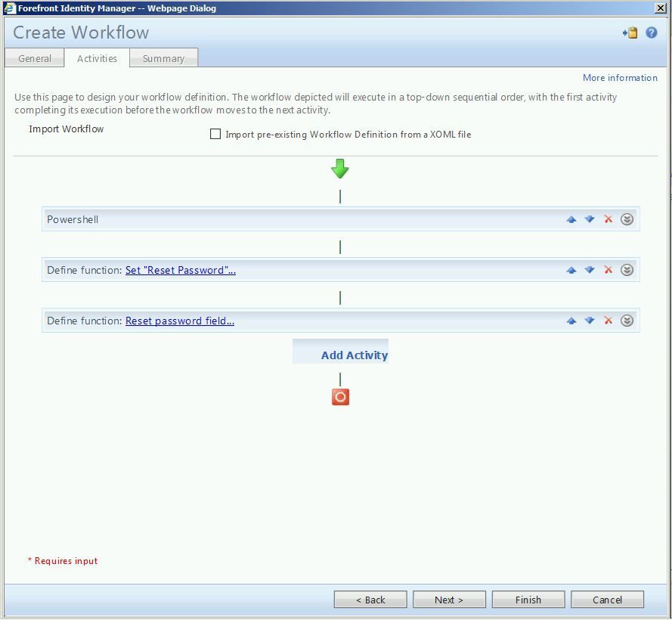
Task: Click the Finish button
Action: click(528, 600)
